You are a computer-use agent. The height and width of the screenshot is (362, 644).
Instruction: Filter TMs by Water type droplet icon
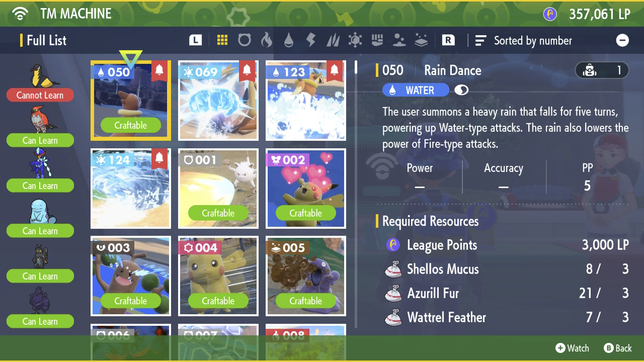(289, 40)
